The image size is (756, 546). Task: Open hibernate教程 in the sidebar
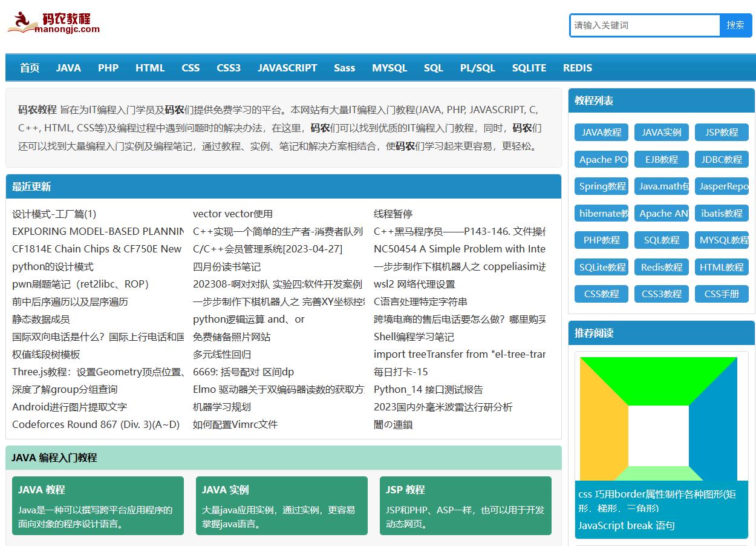coord(601,213)
